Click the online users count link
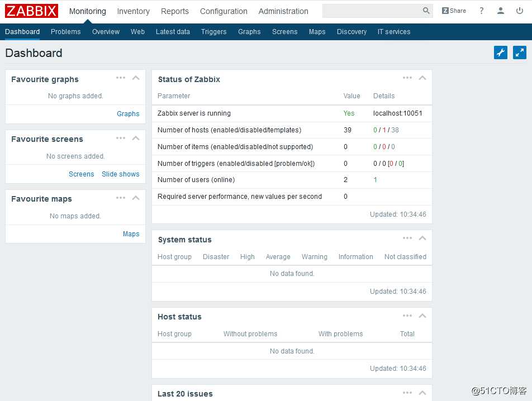 tap(376, 180)
